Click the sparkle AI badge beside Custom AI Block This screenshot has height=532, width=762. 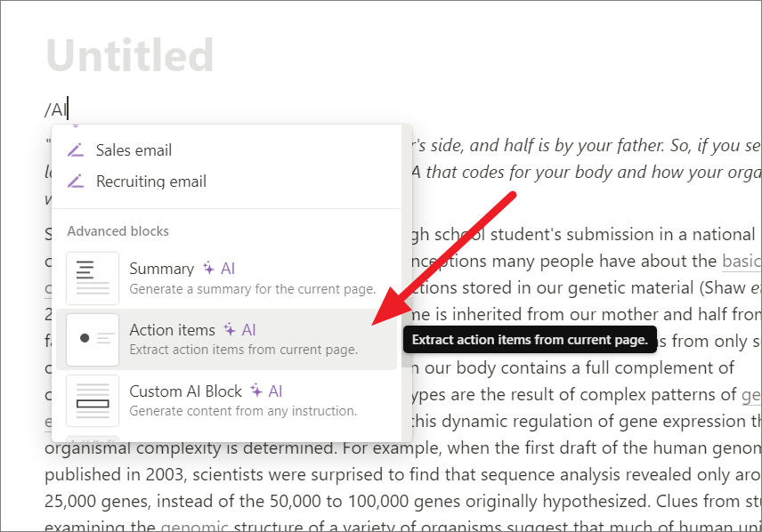click(266, 391)
